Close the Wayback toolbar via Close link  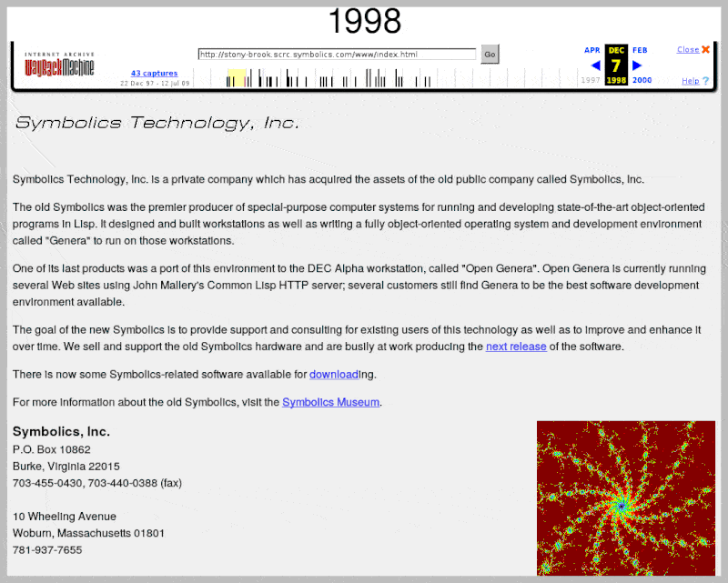pos(688,50)
